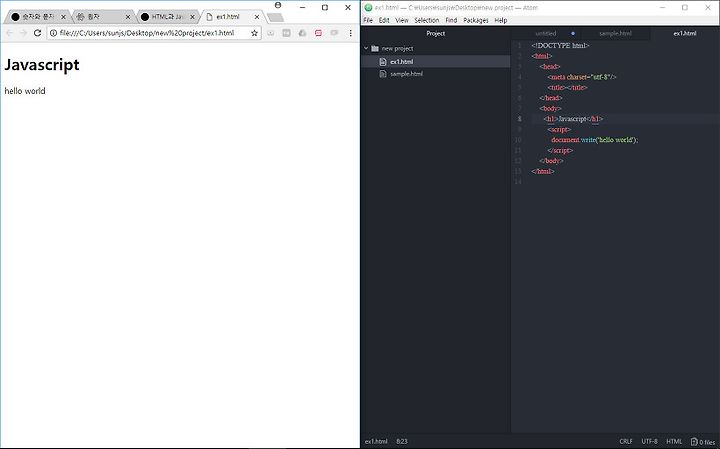Image resolution: width=720 pixels, height=449 pixels.
Task: Close the ex1.html Chrome tab
Action: (257, 17)
